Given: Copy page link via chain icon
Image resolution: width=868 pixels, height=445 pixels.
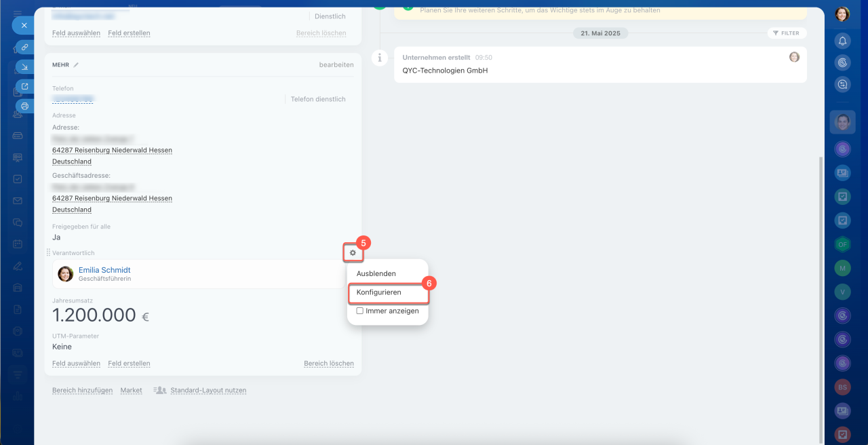Looking at the screenshot, I should (25, 47).
